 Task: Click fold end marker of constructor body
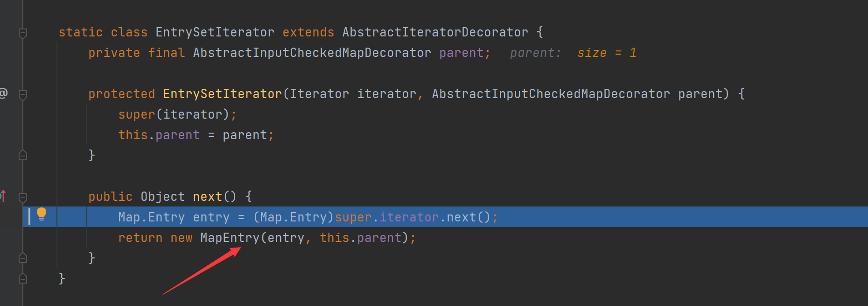22,155
